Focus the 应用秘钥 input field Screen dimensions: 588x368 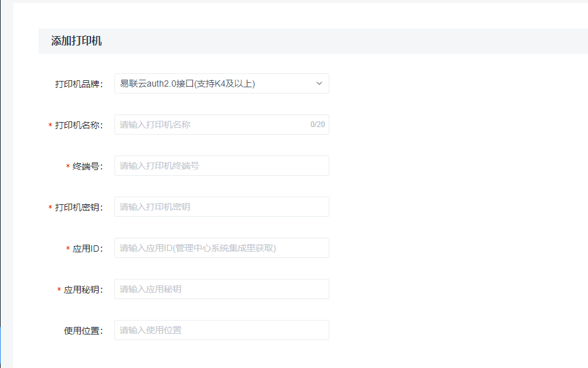pyautogui.click(x=221, y=289)
